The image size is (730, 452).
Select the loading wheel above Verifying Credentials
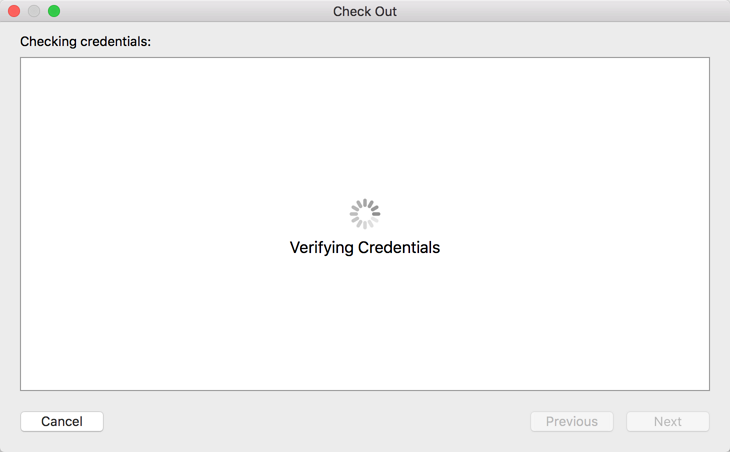[x=365, y=213]
